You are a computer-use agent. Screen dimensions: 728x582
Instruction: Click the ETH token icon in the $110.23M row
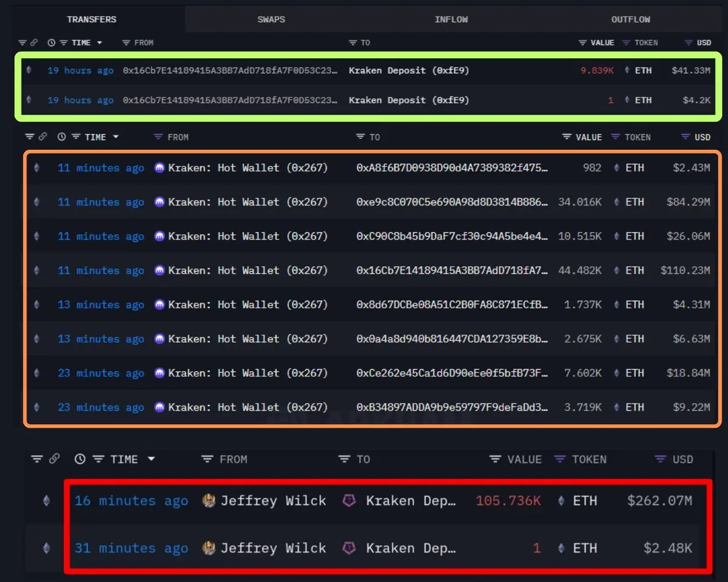point(617,270)
